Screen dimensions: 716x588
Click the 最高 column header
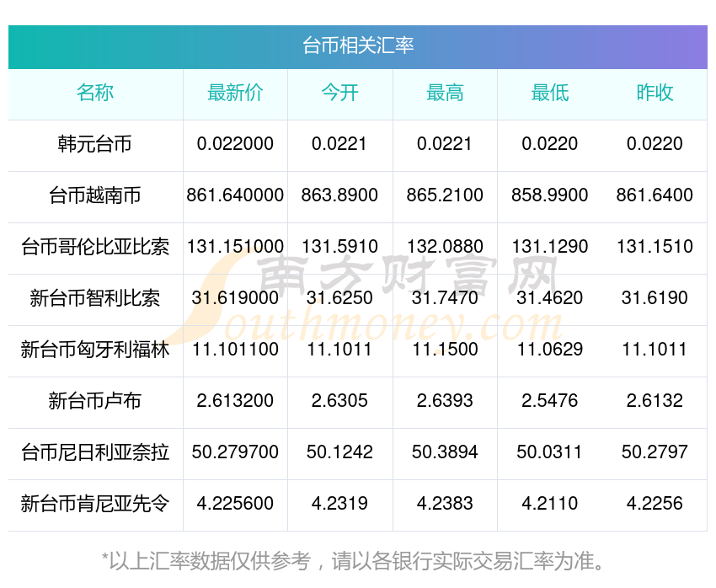445,93
